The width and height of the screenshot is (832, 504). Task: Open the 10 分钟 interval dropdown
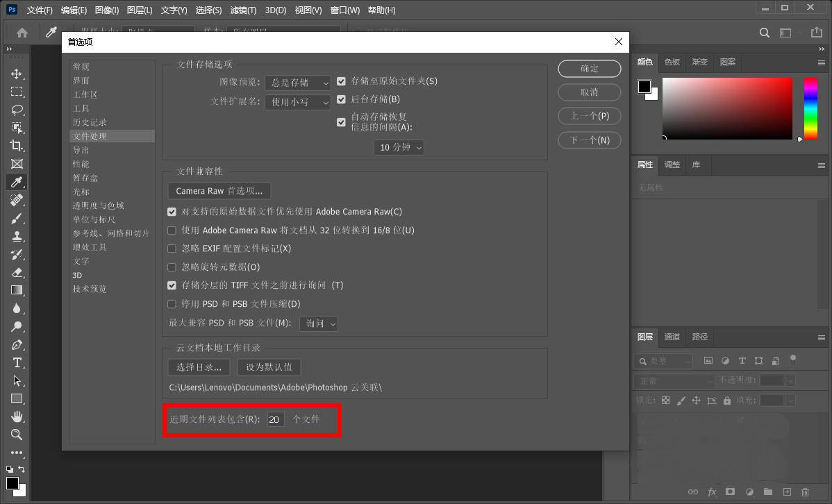(x=399, y=147)
